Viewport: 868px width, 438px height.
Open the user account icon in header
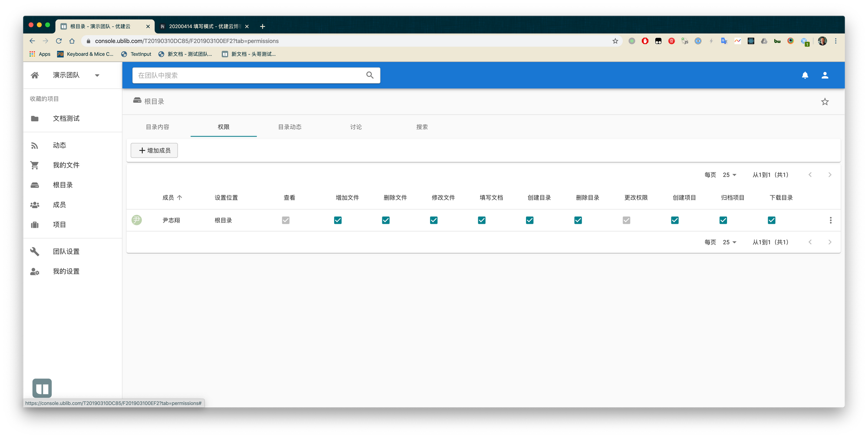pyautogui.click(x=825, y=75)
